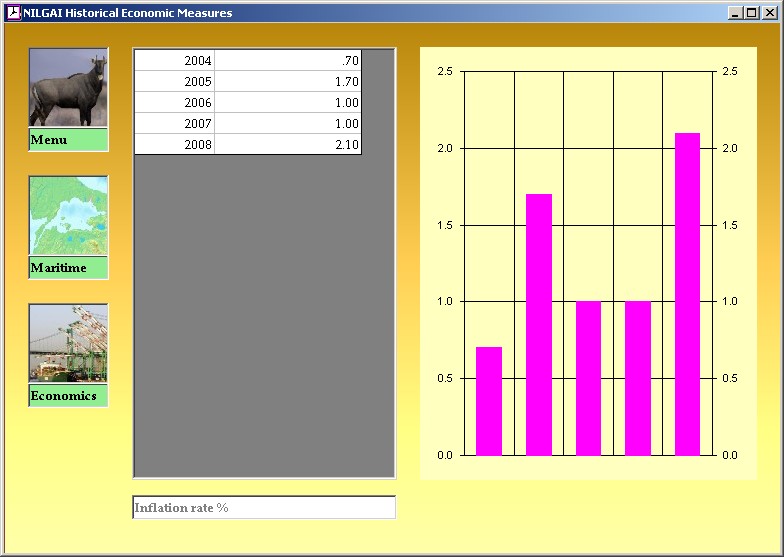Click the tallest magenta bar in chart
This screenshot has height=557, width=784.
[687, 294]
